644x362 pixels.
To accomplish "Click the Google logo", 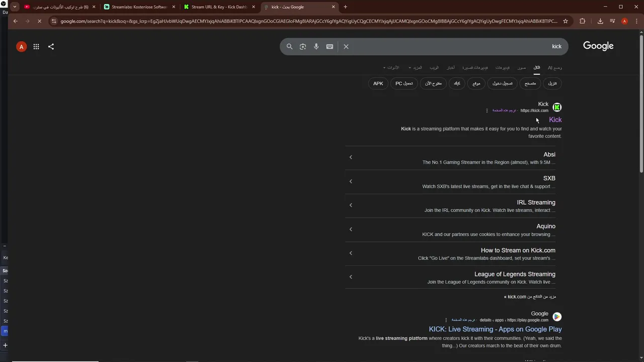I will [x=598, y=46].
